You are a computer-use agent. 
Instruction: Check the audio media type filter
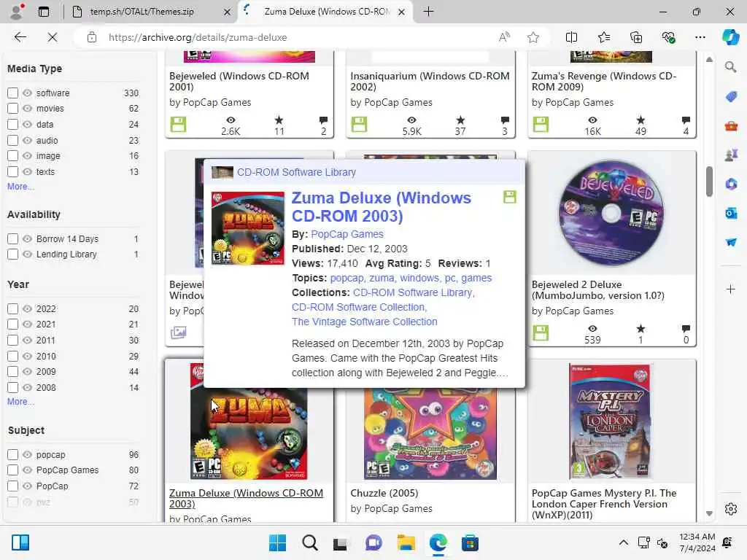[13, 141]
